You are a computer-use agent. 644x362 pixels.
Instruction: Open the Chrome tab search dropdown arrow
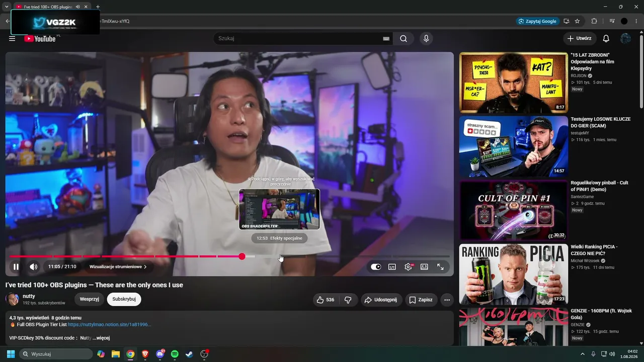click(7, 7)
